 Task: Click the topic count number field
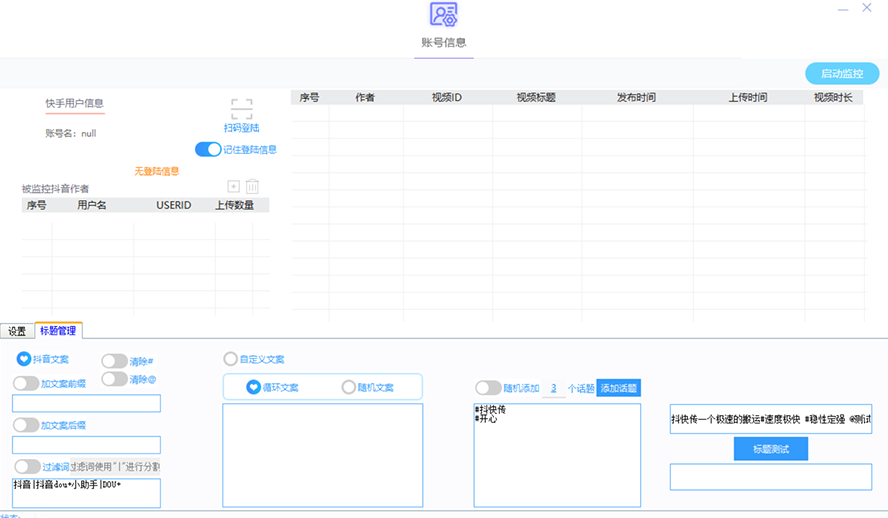click(554, 388)
